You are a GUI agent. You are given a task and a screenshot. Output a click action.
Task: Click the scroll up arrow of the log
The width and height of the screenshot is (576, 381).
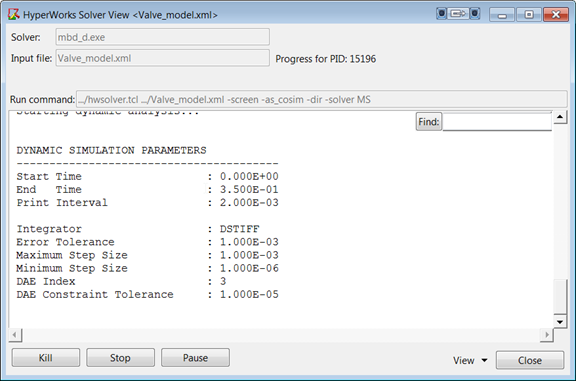coord(560,117)
